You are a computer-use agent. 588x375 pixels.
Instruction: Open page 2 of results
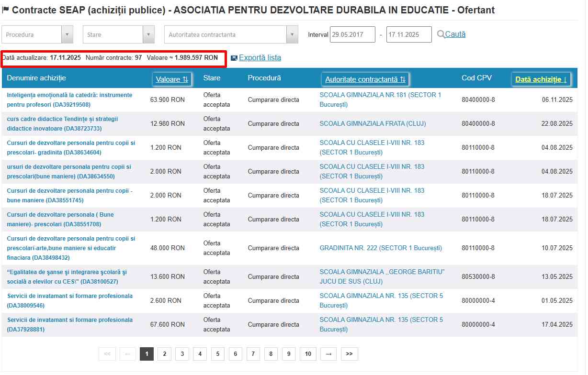[164, 354]
